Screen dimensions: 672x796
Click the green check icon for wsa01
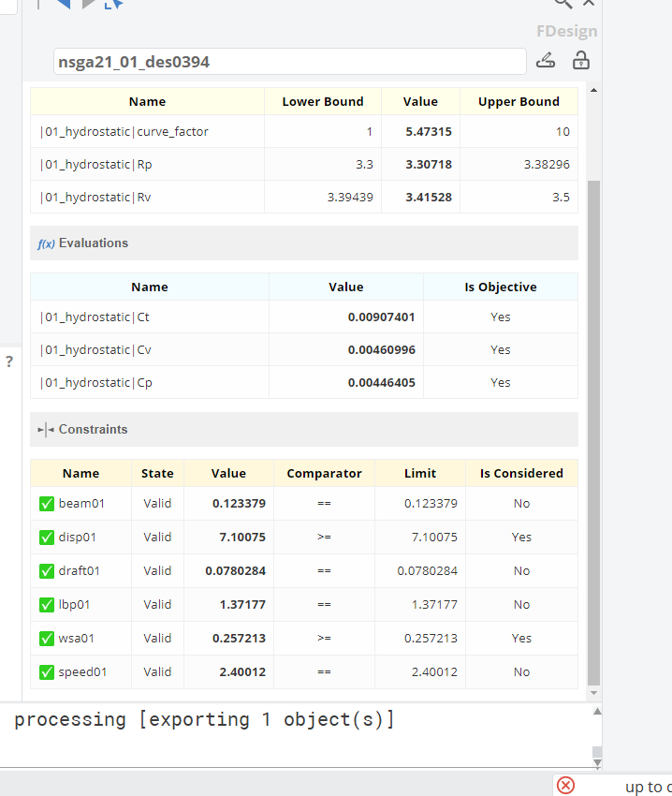[47, 638]
